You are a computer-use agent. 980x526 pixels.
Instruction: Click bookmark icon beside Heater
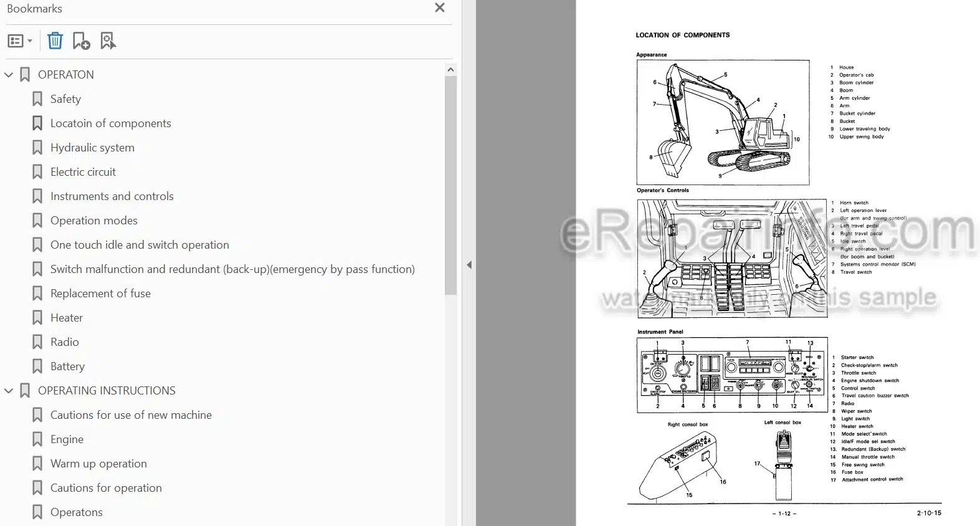pos(37,318)
